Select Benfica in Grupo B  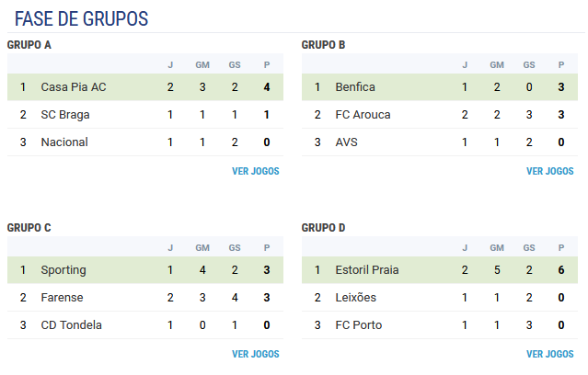pyautogui.click(x=440, y=87)
